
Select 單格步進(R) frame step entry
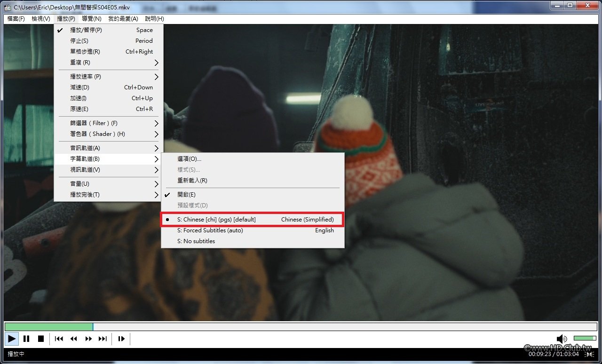click(x=109, y=52)
